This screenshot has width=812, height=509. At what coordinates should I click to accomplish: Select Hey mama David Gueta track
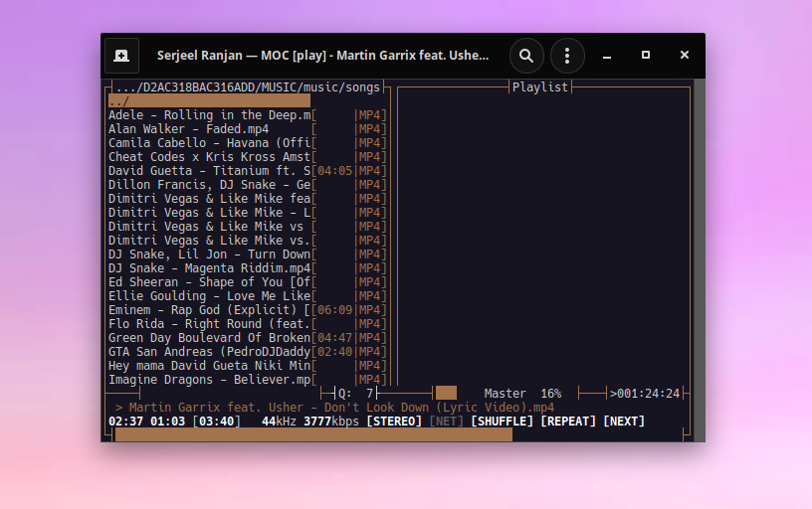(x=209, y=366)
